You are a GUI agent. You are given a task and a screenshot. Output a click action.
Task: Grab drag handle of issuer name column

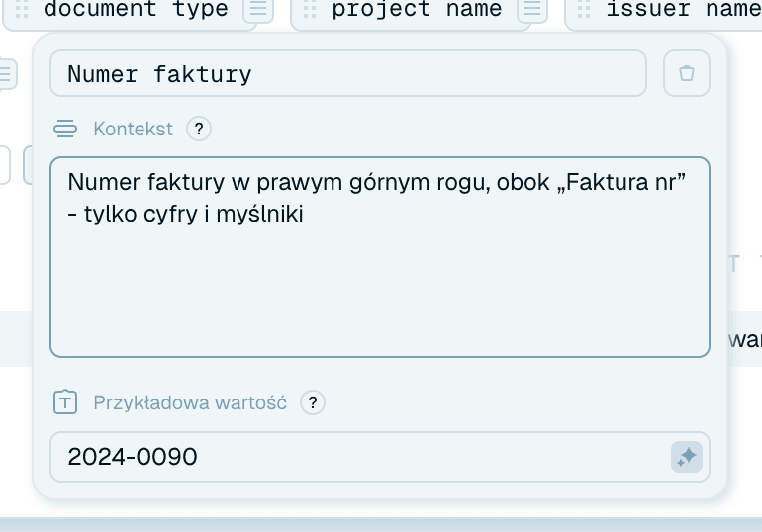click(584, 9)
